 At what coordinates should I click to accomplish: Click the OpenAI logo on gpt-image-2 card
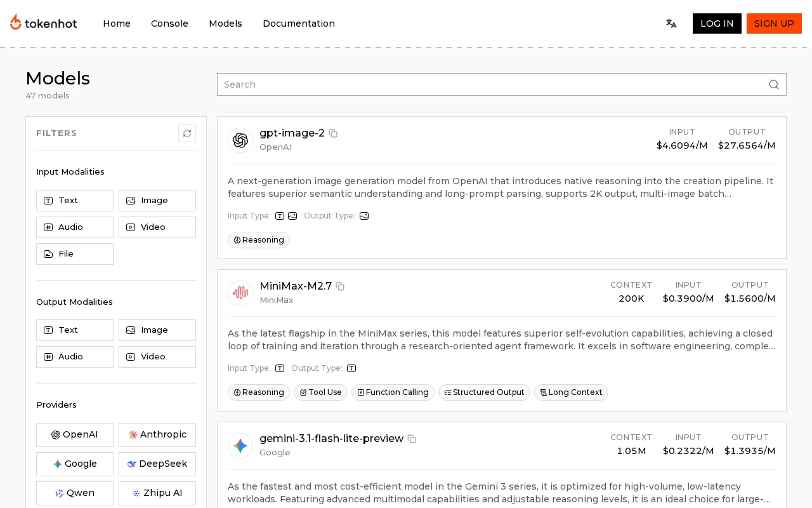click(240, 140)
